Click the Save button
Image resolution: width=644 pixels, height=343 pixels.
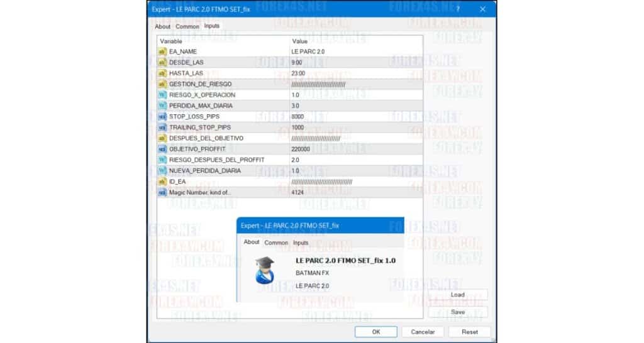click(x=457, y=312)
